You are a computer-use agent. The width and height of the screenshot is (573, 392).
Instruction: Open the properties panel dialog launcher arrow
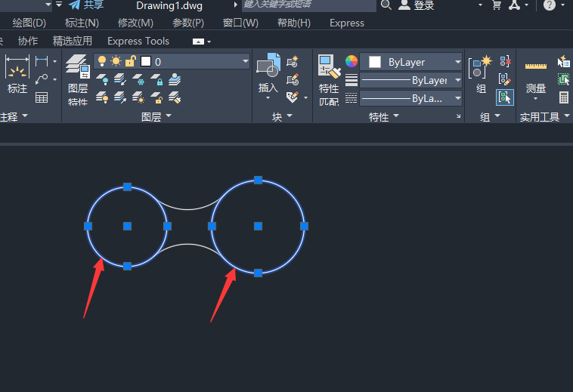point(458,116)
